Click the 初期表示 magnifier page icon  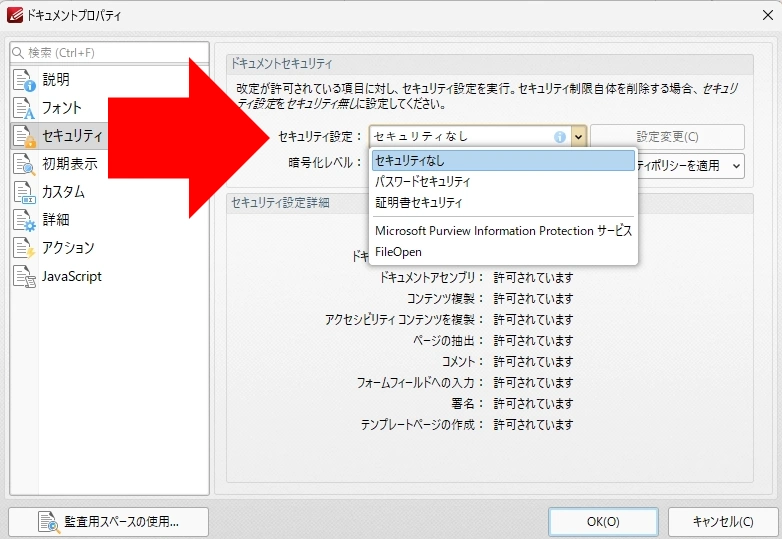click(24, 164)
